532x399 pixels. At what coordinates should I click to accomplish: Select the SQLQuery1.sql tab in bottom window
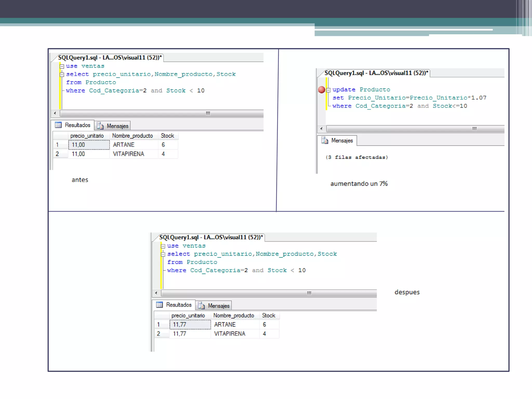click(211, 237)
